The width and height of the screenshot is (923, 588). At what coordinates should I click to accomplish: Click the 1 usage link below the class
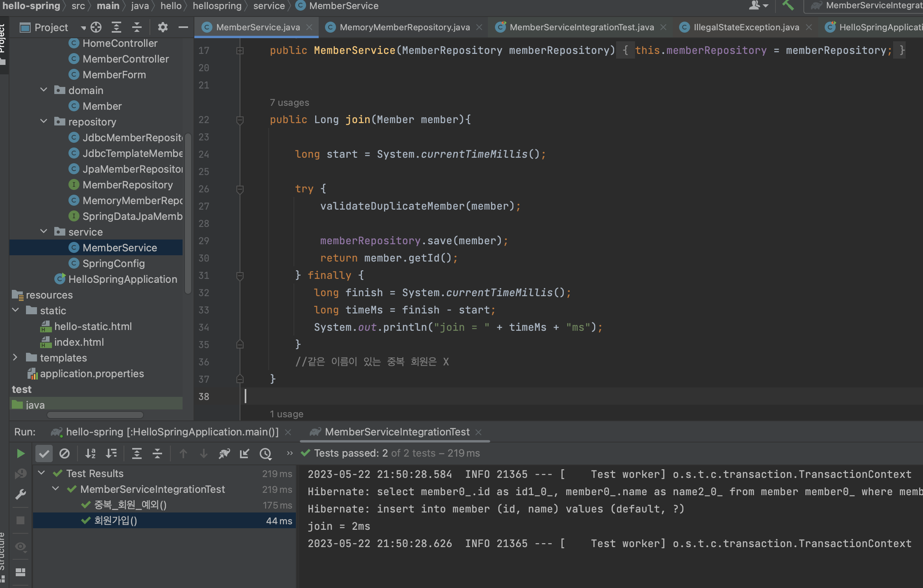(x=286, y=414)
